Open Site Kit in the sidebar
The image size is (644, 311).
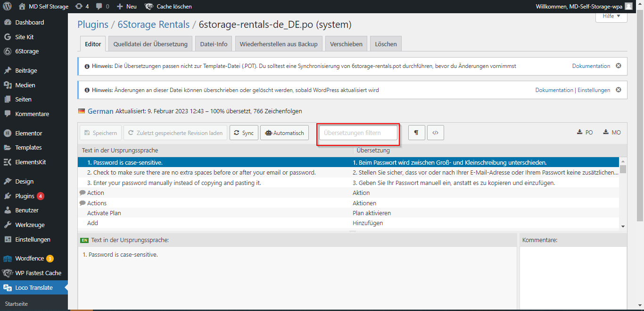(34, 37)
